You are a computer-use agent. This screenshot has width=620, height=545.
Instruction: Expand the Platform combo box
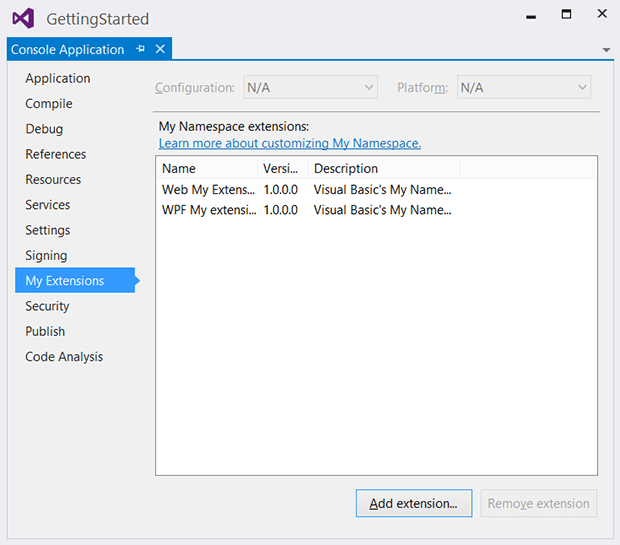point(524,87)
